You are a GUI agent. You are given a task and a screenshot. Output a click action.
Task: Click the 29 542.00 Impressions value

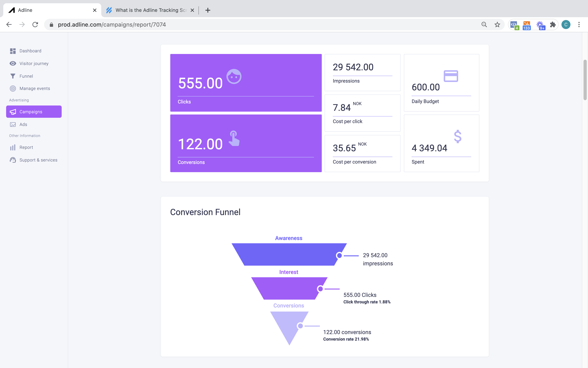[353, 67]
